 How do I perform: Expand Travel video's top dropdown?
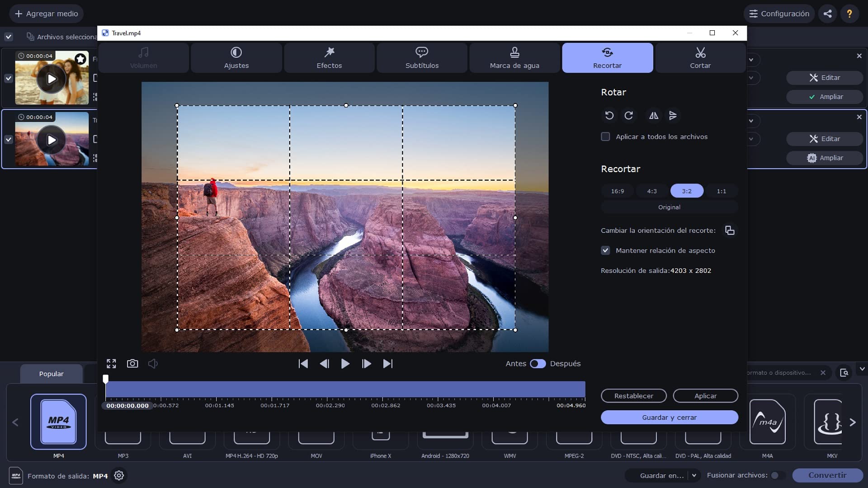[x=751, y=121]
